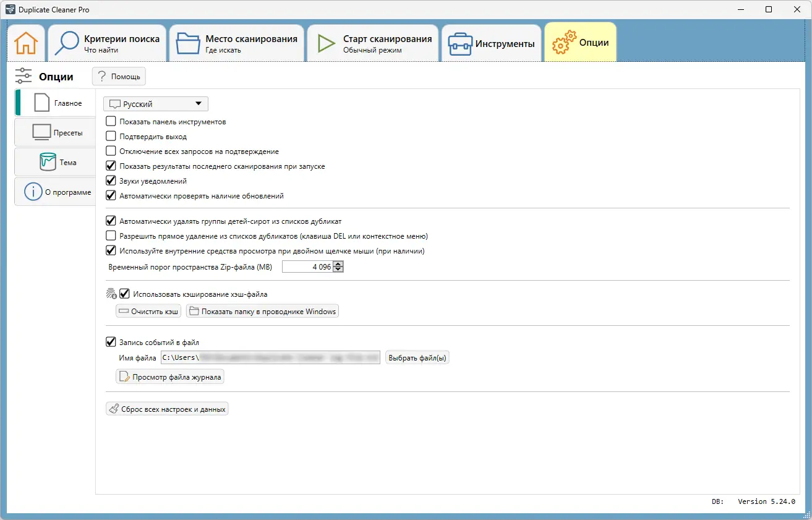The image size is (812, 520).
Task: Uncheck Автоматически удалять группы детей-сирот
Action: click(x=111, y=221)
